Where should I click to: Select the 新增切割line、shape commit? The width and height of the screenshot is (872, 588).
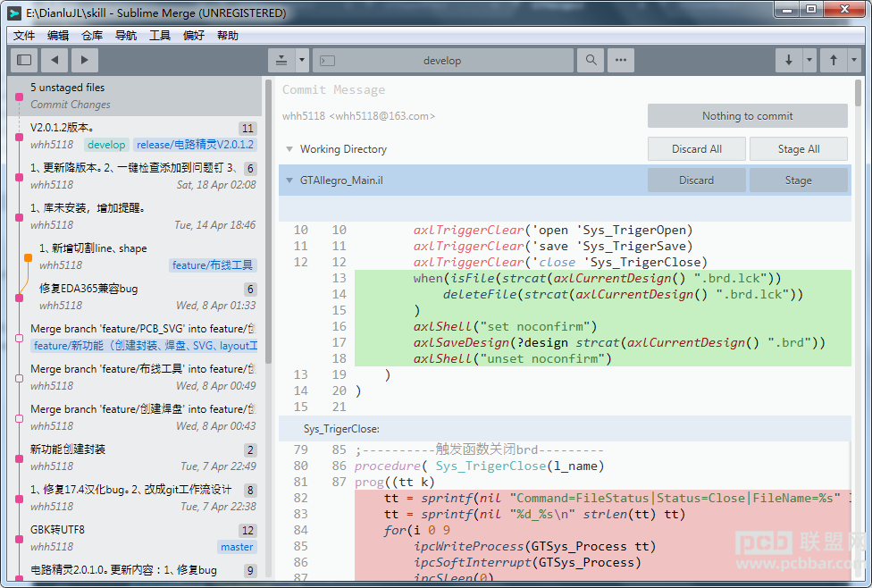(135, 256)
